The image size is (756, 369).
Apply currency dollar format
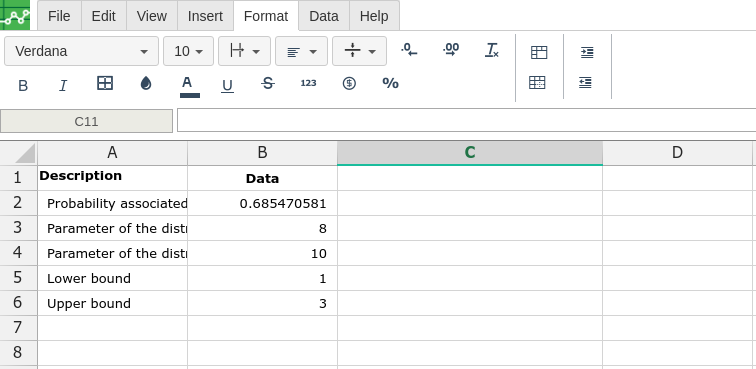[x=349, y=83]
